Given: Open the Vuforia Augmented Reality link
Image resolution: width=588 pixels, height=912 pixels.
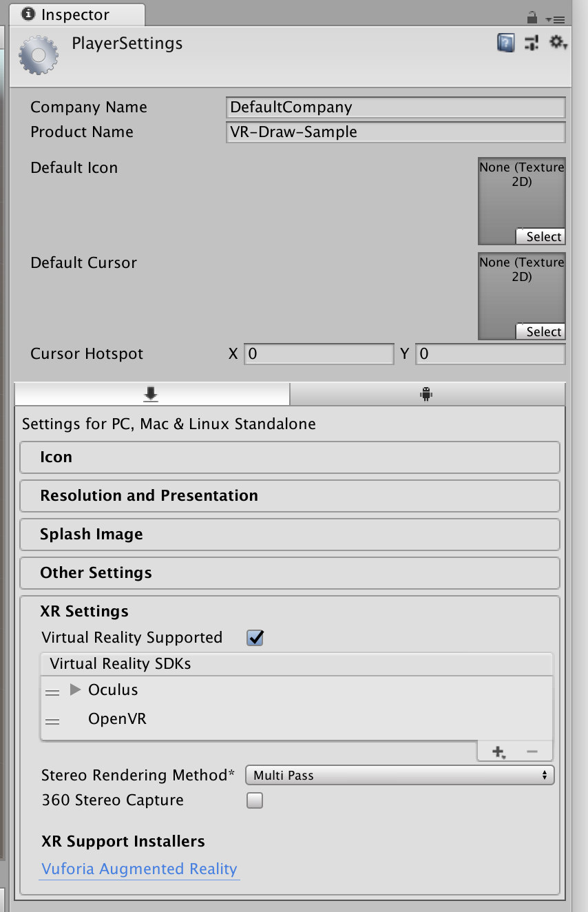Looking at the screenshot, I should click(x=139, y=869).
